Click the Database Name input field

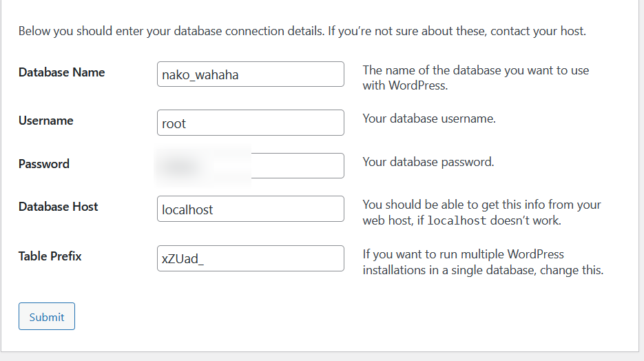[x=250, y=74]
